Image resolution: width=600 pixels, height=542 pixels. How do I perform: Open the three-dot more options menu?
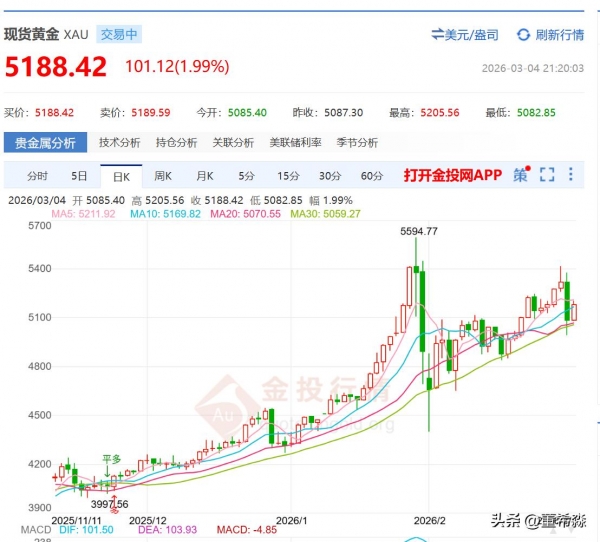(571, 175)
